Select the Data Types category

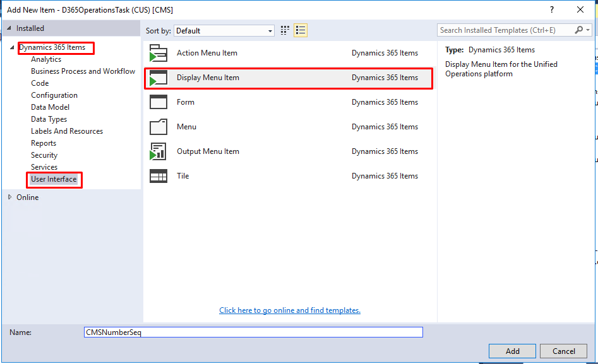(x=49, y=119)
